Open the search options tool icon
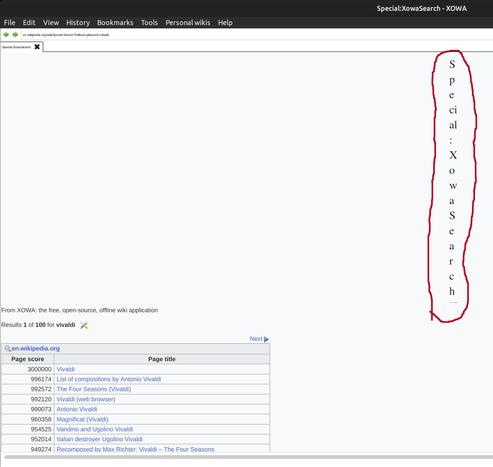 coord(84,325)
